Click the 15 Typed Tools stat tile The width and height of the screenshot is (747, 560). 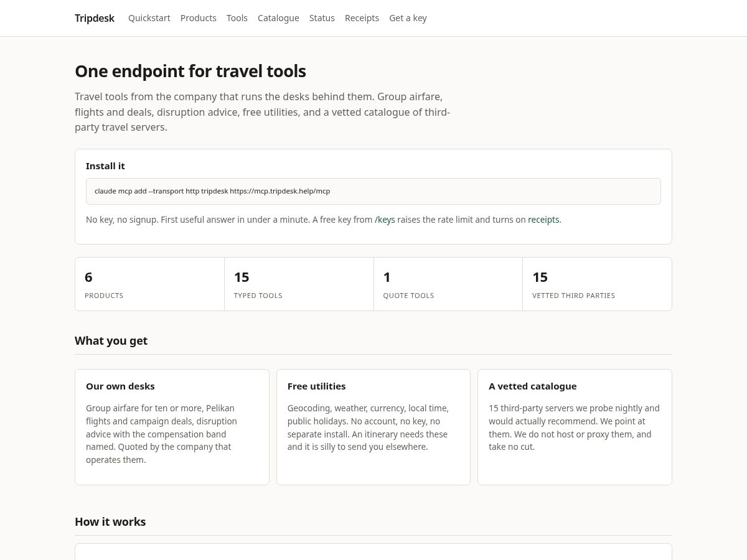point(299,284)
